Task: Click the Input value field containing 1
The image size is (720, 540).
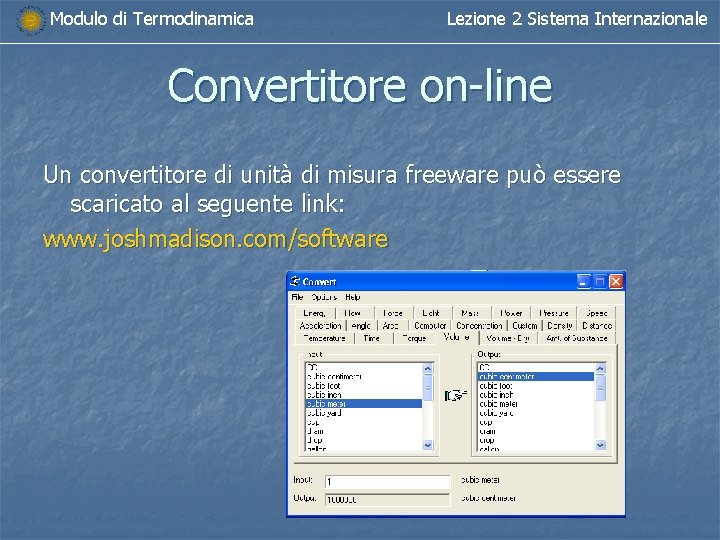Action: tap(387, 481)
